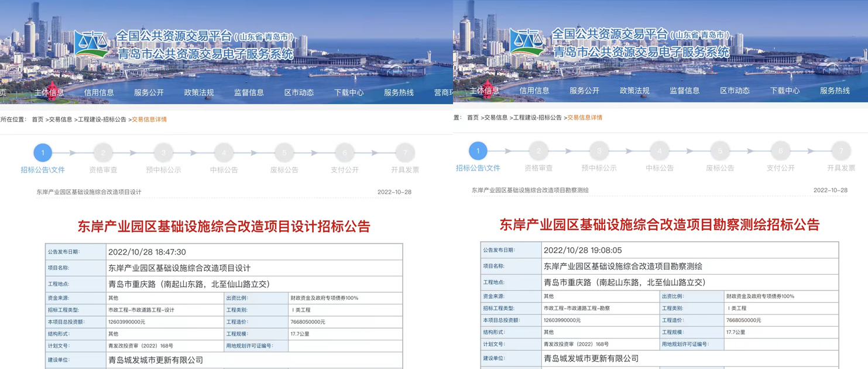Open 废标公告 step label on left page
This screenshot has height=369, width=868.
tap(284, 170)
